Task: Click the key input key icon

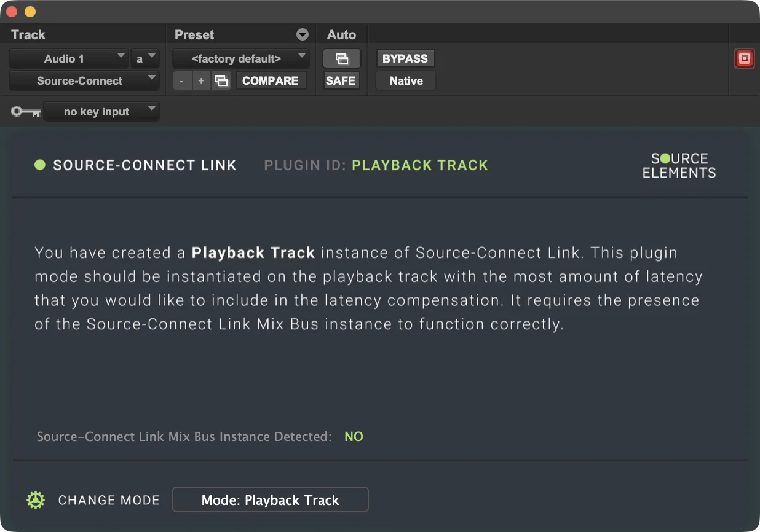Action: coord(26,112)
